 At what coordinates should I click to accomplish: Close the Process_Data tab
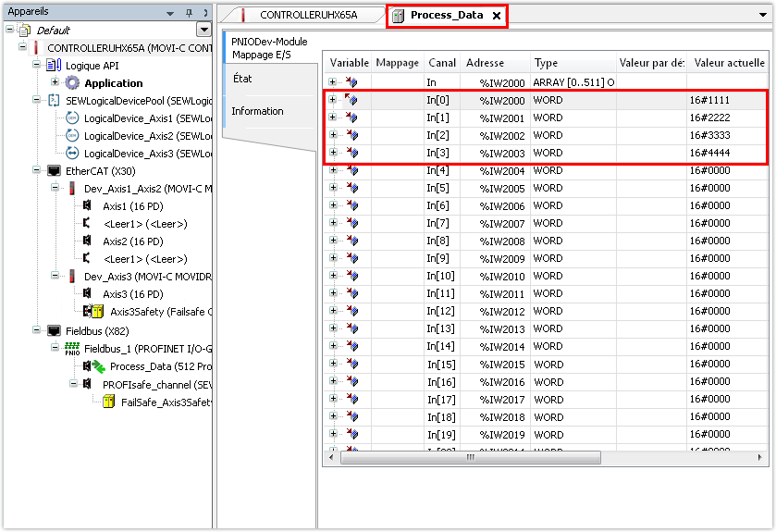coord(496,16)
